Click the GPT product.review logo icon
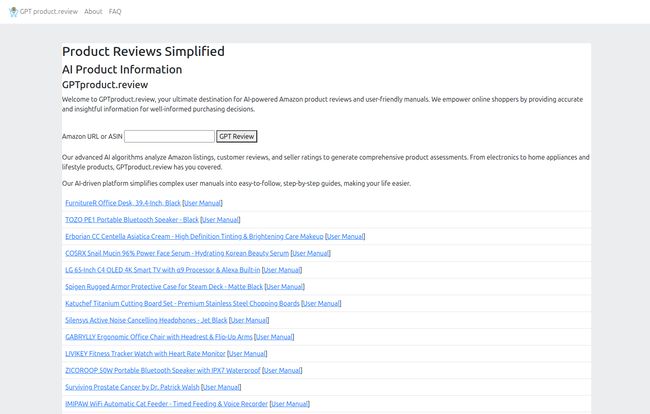The width and height of the screenshot is (650, 414). 13,12
